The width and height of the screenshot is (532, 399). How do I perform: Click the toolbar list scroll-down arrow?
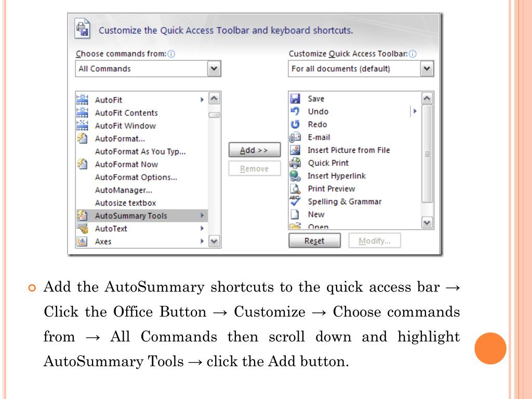tap(427, 223)
